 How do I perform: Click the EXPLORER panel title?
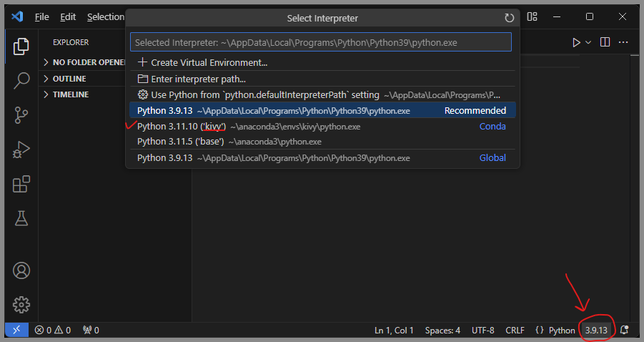point(71,42)
